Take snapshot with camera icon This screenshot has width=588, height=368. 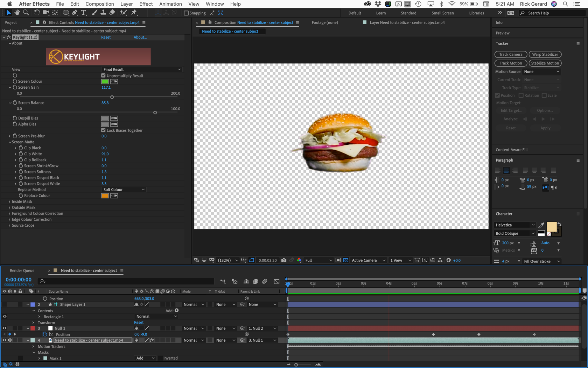[x=284, y=260]
